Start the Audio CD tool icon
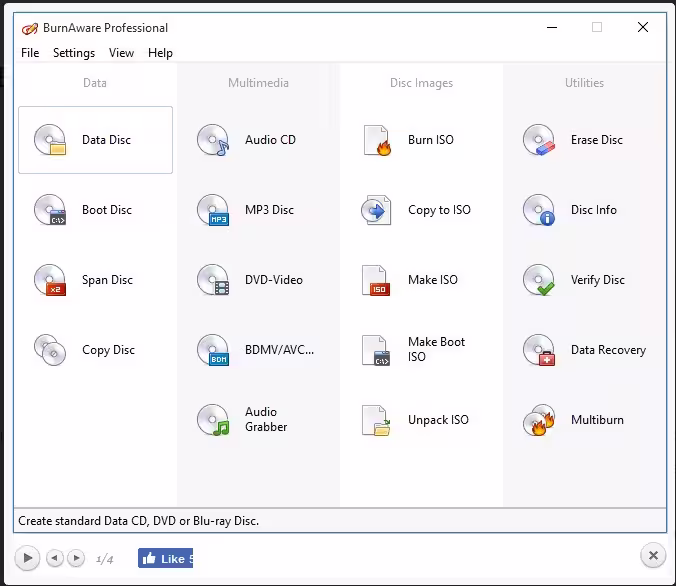This screenshot has height=586, width=676. (213, 140)
